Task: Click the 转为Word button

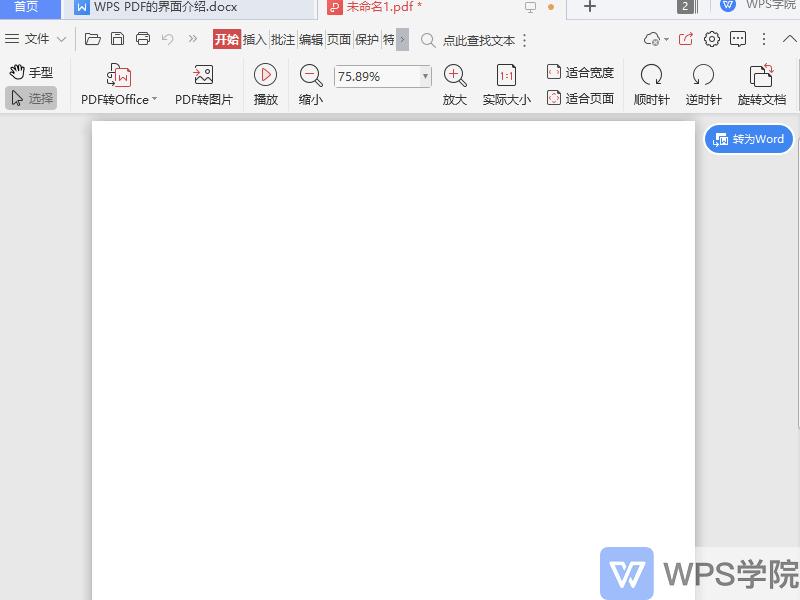Action: (748, 139)
